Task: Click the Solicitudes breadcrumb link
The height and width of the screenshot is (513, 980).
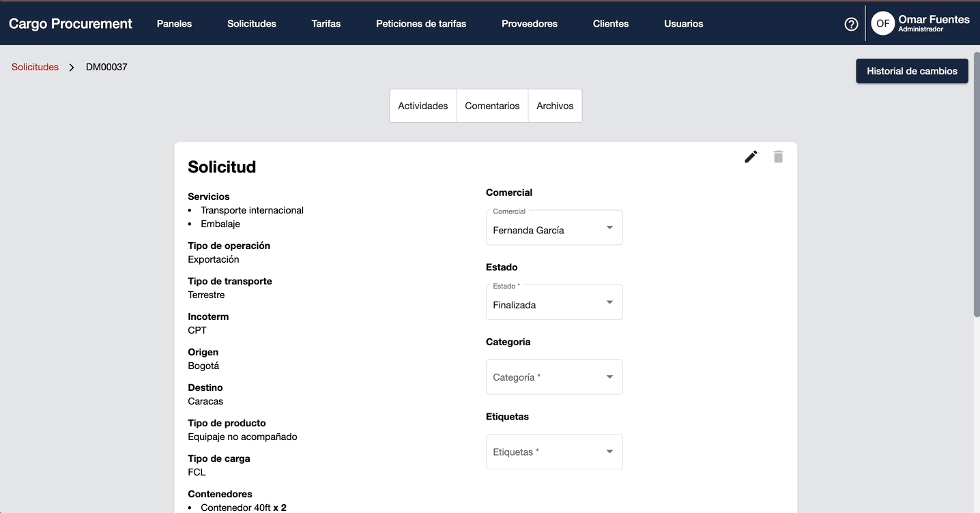Action: [35, 68]
